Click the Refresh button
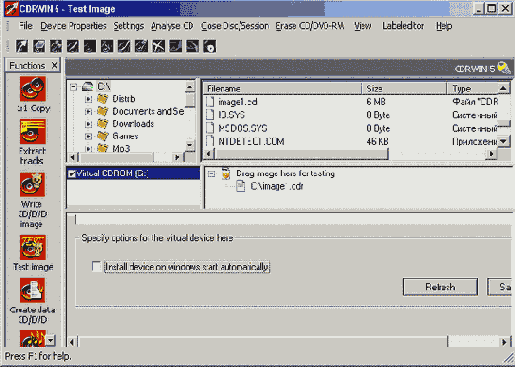Screen dimensions: 515x367 point(440,287)
